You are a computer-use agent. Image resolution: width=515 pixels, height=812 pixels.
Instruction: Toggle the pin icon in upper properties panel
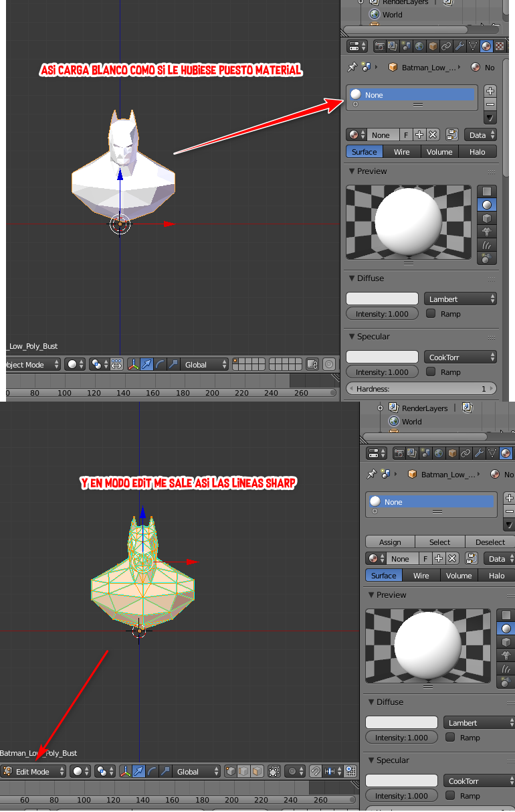tap(352, 67)
